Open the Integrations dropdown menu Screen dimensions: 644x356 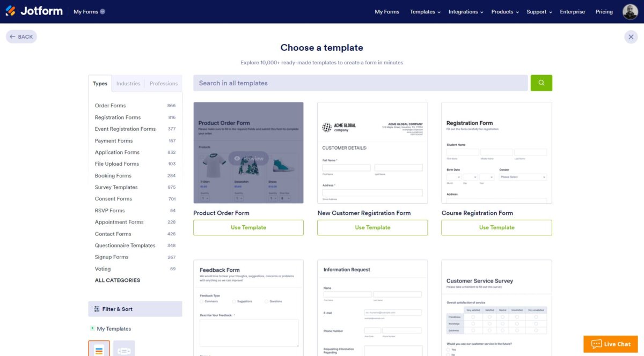(465, 11)
